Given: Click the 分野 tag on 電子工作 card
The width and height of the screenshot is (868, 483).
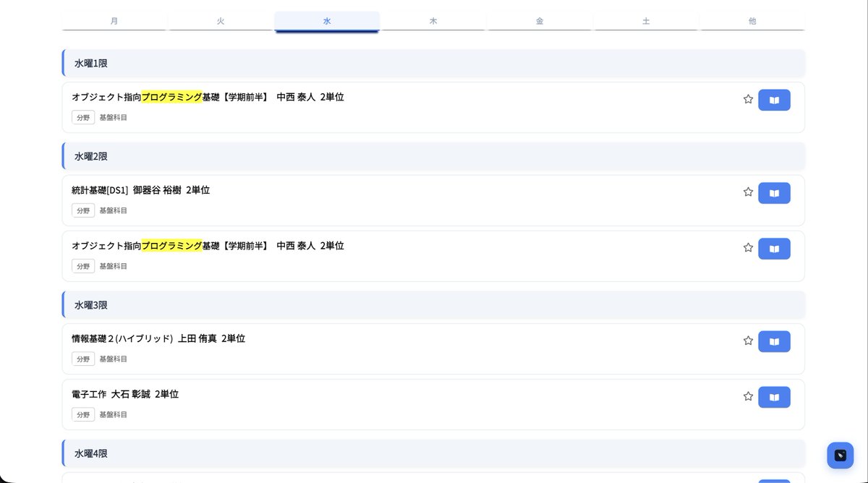Looking at the screenshot, I should coord(83,415).
